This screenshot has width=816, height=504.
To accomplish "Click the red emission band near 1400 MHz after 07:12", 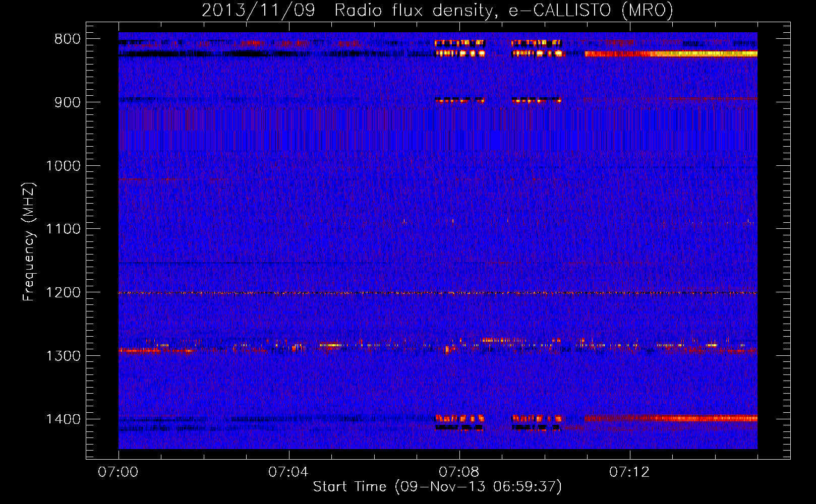I will click(x=671, y=418).
